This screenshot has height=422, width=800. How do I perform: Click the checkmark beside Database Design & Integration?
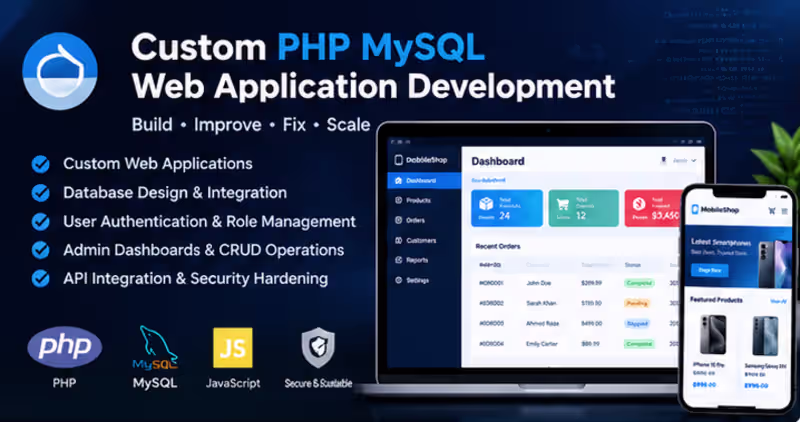[41, 193]
